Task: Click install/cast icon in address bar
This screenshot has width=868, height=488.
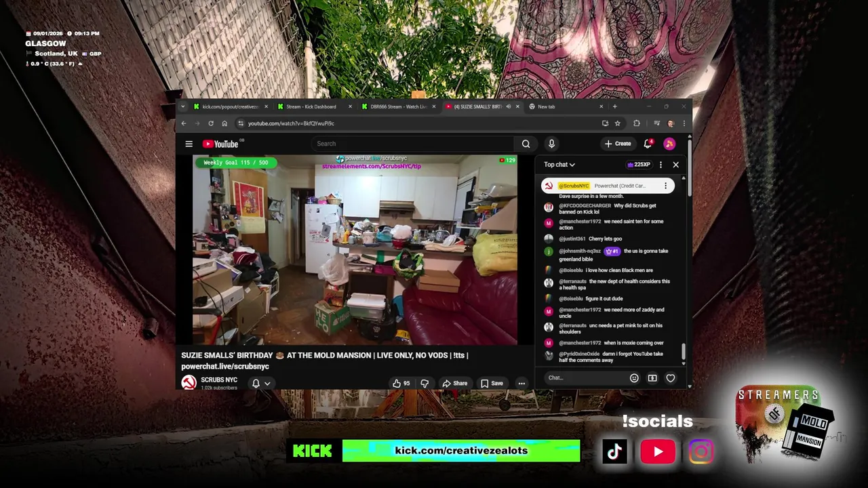Action: tap(605, 123)
